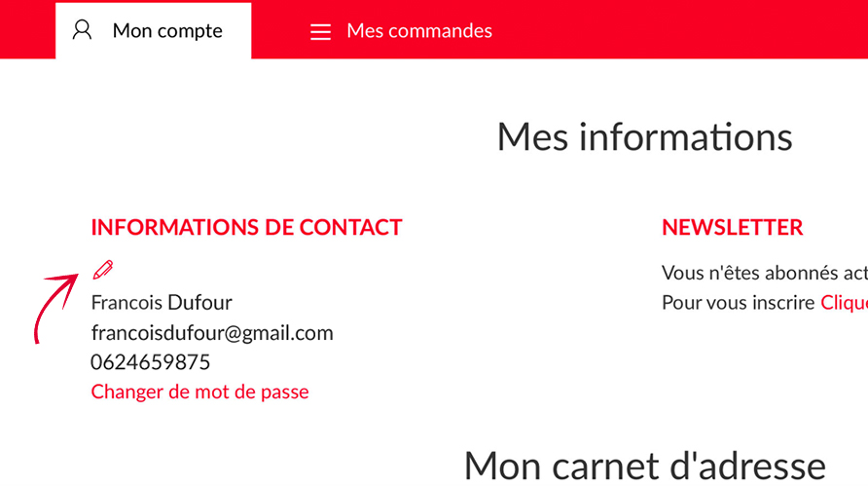
Task: Follow the red newsletter signup link
Action: [844, 302]
